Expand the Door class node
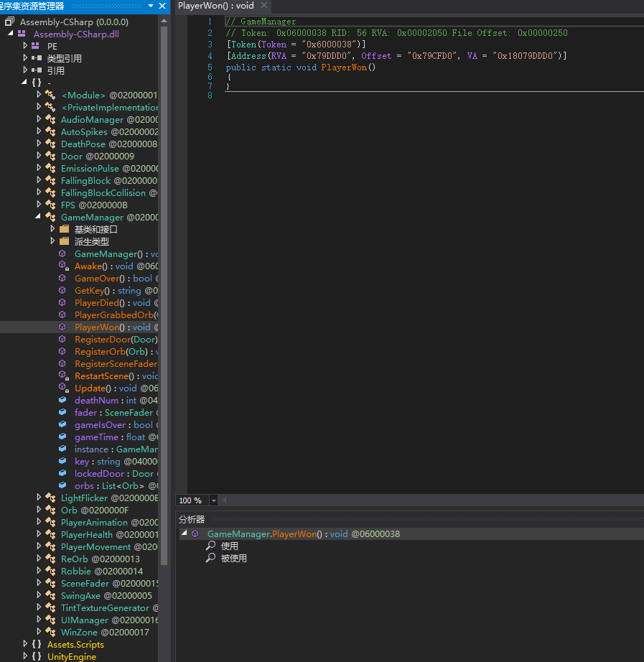 click(x=39, y=157)
